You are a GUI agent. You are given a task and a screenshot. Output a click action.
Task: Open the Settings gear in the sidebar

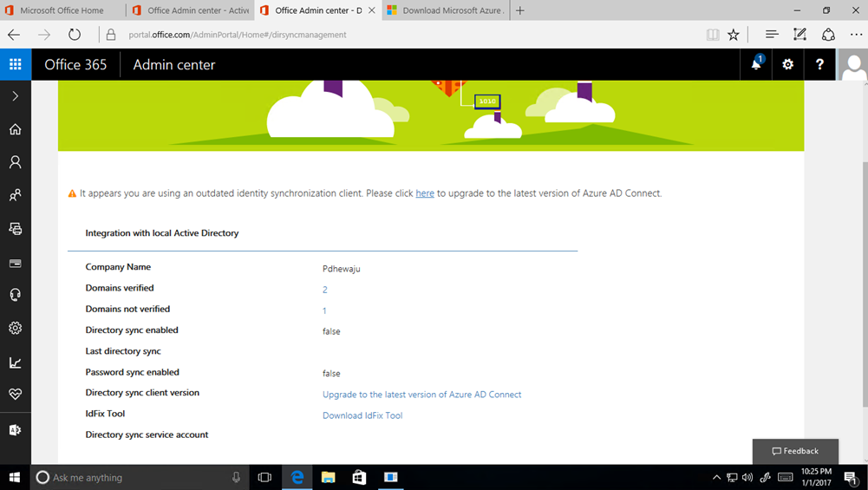[16, 328]
